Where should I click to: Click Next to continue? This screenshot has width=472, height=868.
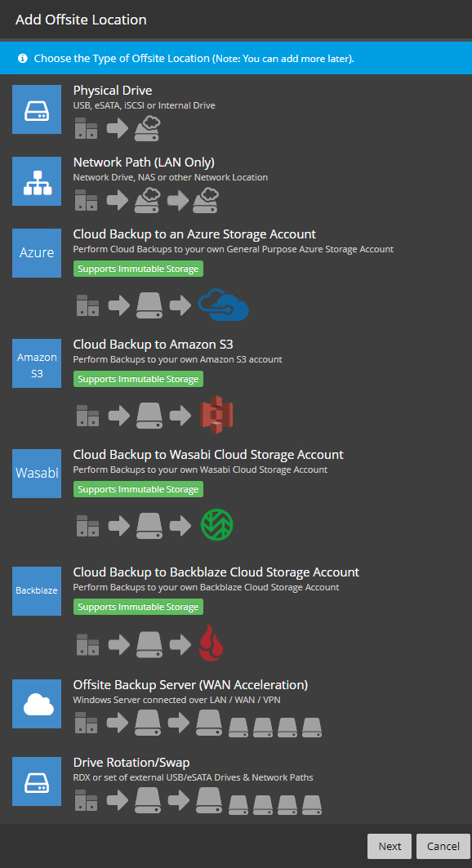[x=390, y=846]
